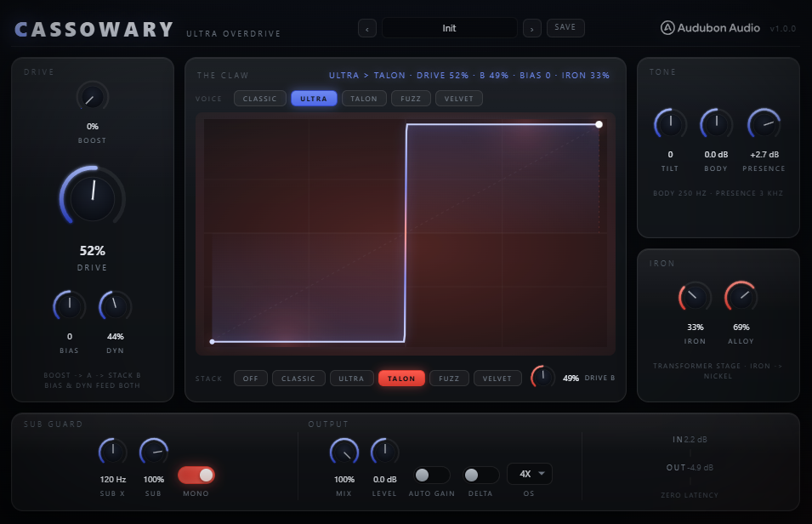812x524 pixels.
Task: Click the 69% Alloy value
Action: pos(741,327)
